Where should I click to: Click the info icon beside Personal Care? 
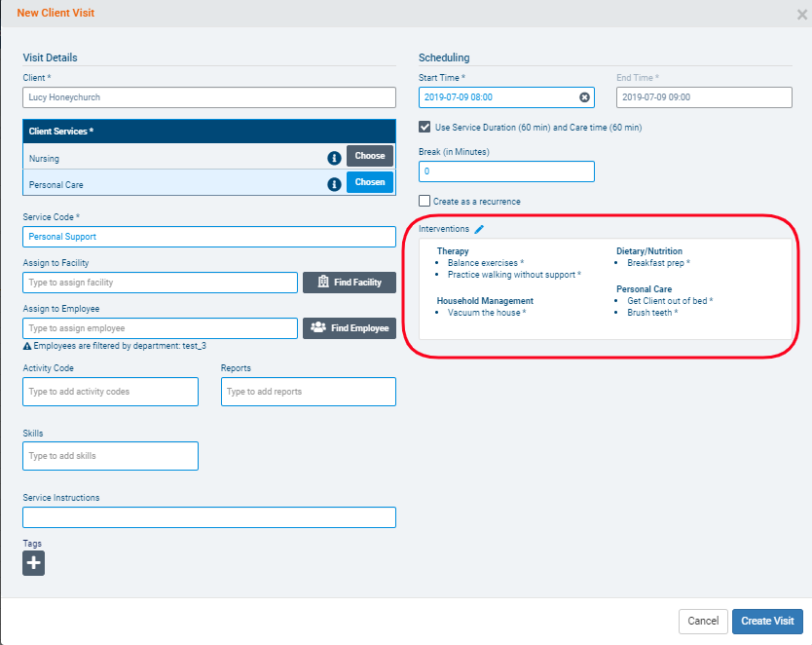point(334,183)
